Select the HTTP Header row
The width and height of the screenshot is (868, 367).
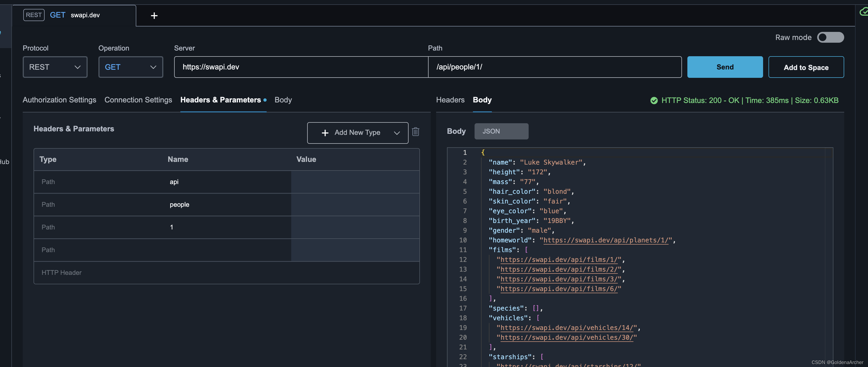pos(226,273)
